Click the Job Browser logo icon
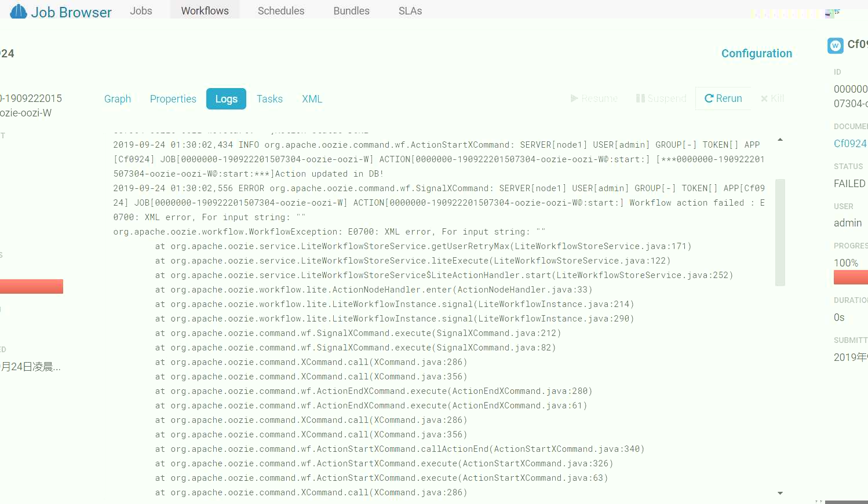868x504 pixels. pyautogui.click(x=19, y=11)
